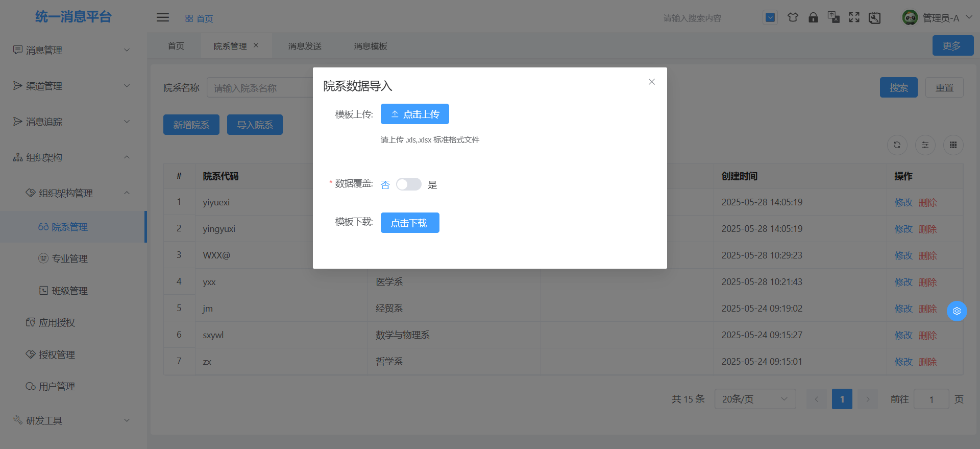Click 修改 for the yiyuexi row

point(903,202)
